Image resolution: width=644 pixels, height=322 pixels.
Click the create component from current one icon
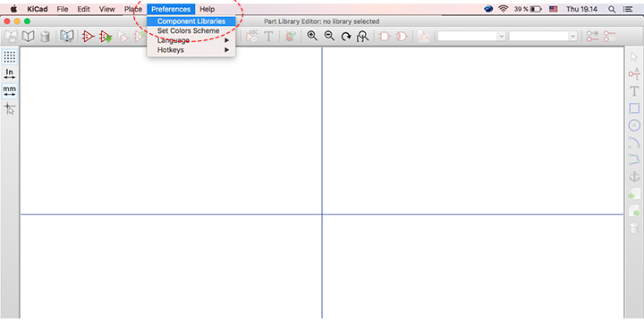(x=123, y=37)
